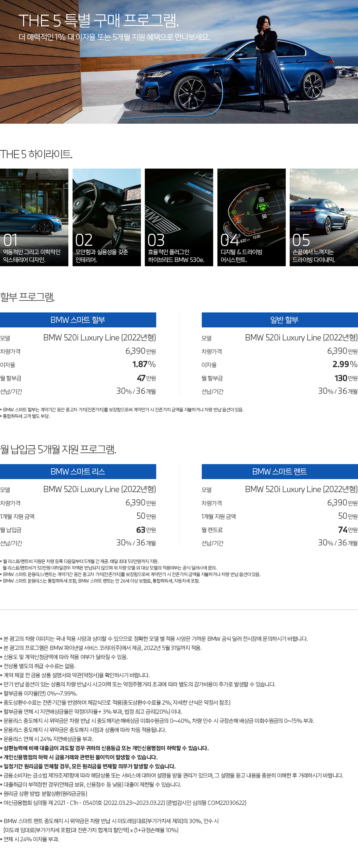Click the THE 5 hero banner car image

click(x=179, y=62)
